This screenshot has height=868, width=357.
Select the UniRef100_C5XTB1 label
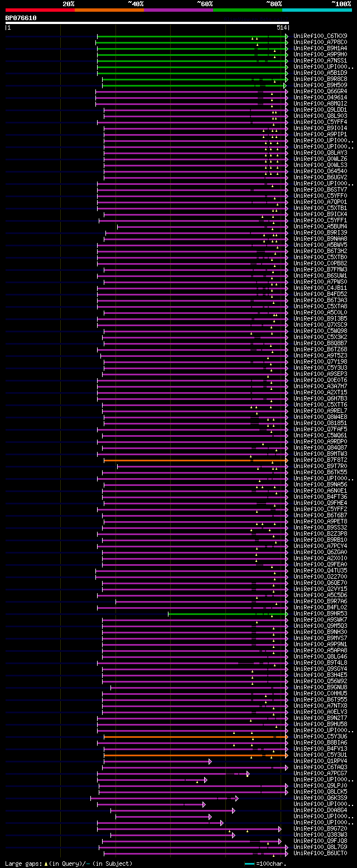pos(320,208)
